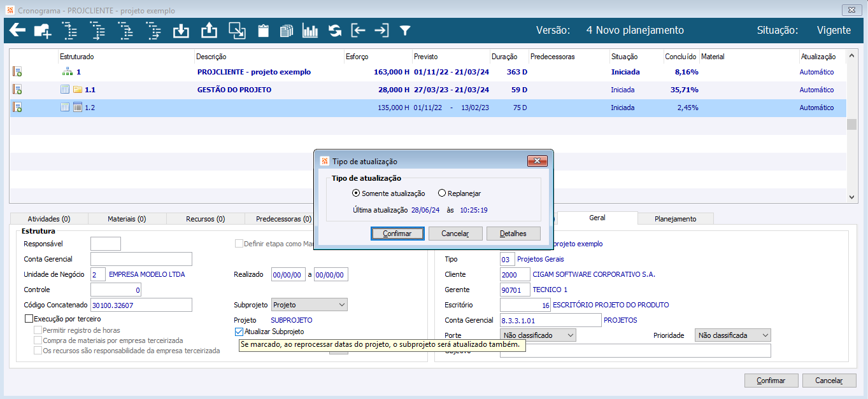868x399 pixels.
Task: Click the hierarchy icon of row 1
Action: click(67, 72)
